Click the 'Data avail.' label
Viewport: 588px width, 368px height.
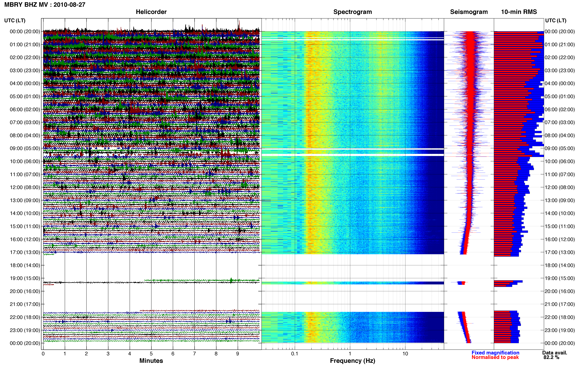555,353
